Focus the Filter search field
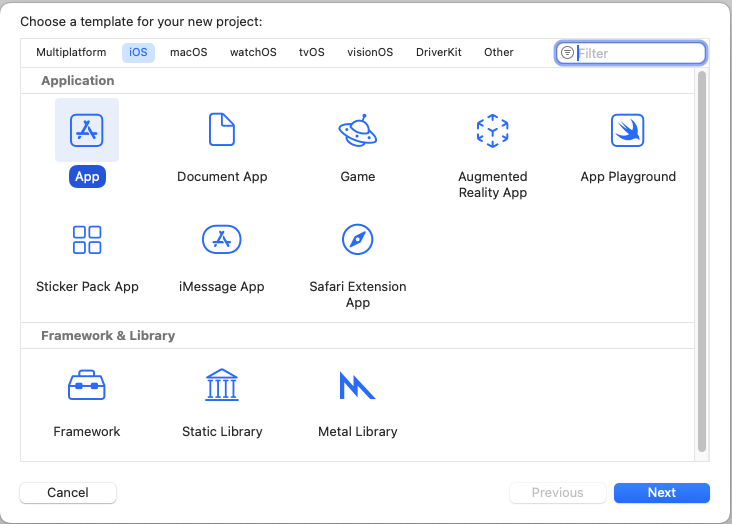 pyautogui.click(x=638, y=53)
